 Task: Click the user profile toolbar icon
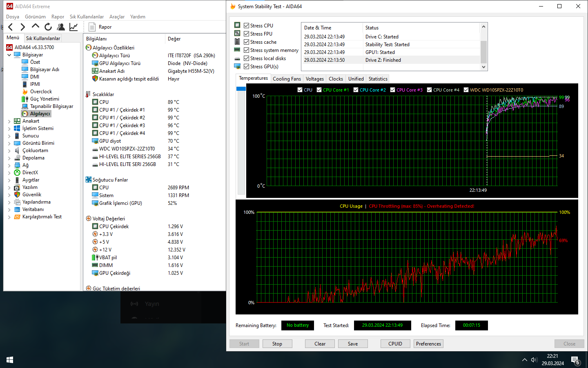[x=61, y=27]
